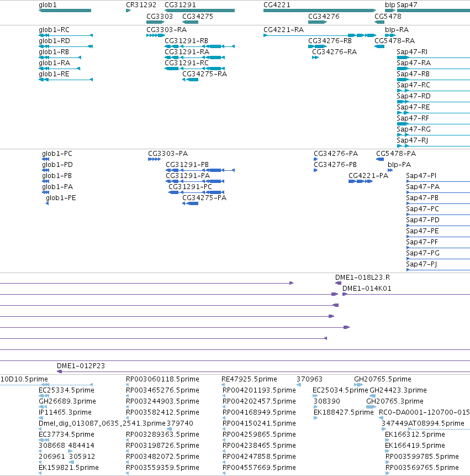Click the Sap47-PG protein label
The image size is (470, 476).
click(423, 253)
